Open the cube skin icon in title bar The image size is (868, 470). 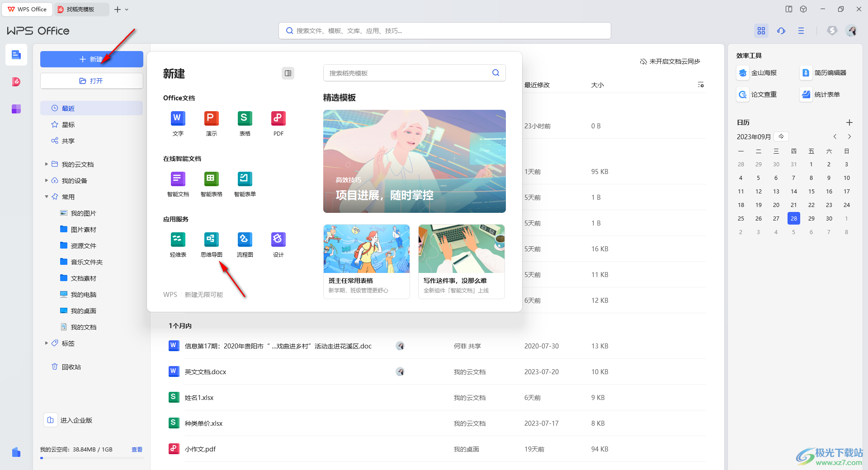tap(803, 9)
